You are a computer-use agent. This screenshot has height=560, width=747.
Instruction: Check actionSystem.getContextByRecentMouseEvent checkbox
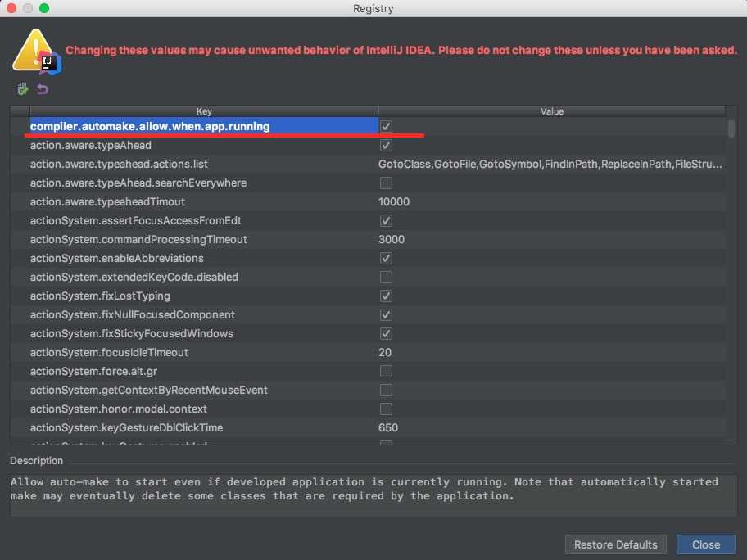point(386,390)
